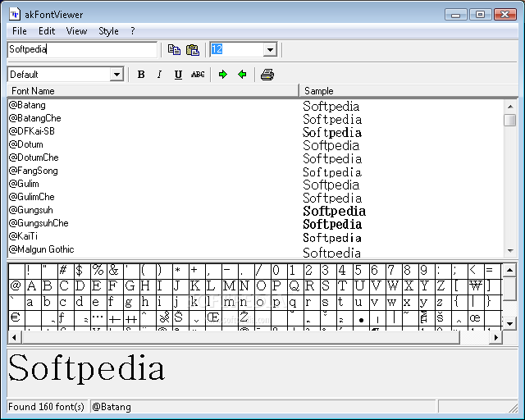Open the File menu
The width and height of the screenshot is (525, 420).
[x=20, y=31]
